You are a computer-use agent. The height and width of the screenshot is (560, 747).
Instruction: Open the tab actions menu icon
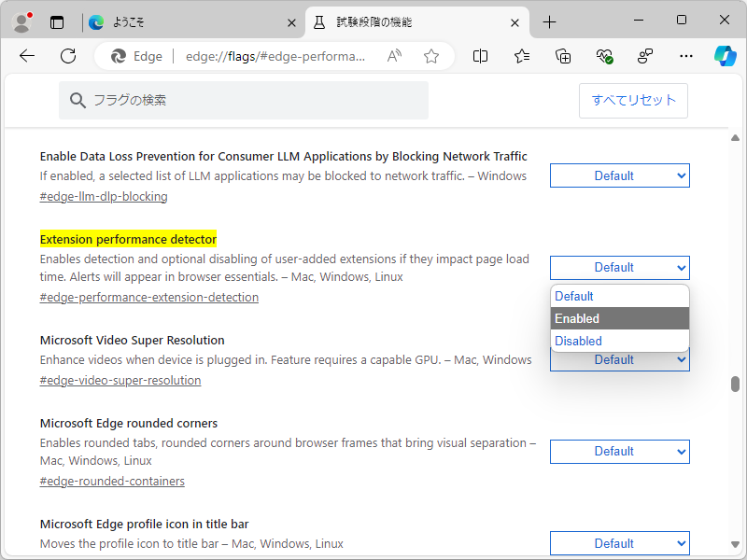[x=58, y=21]
